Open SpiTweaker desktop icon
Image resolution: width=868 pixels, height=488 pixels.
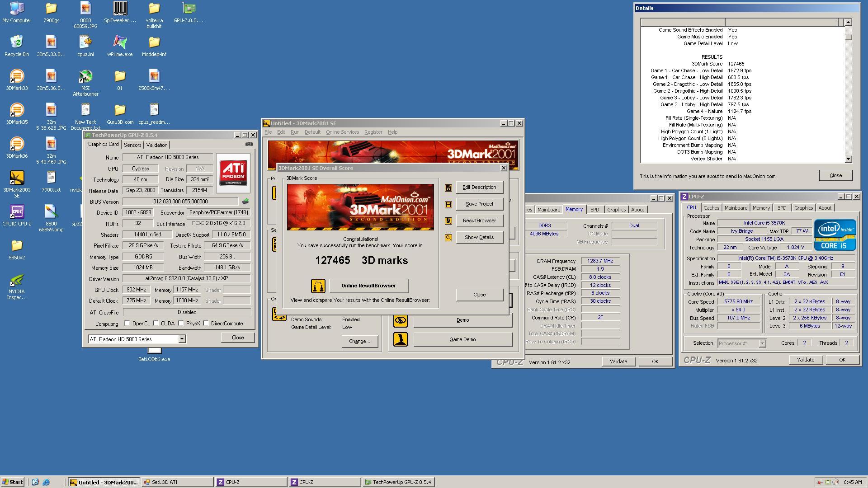click(x=120, y=12)
